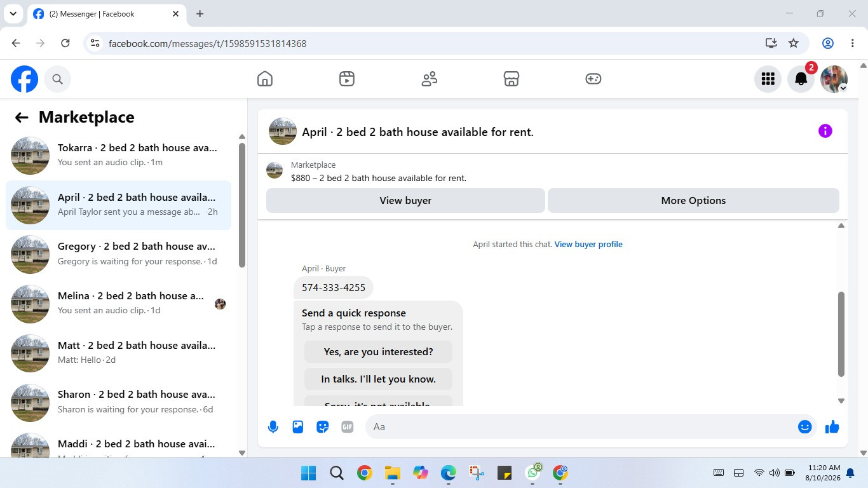Open conversation information purple icon
Viewport: 868px width, 488px height.
tap(825, 131)
